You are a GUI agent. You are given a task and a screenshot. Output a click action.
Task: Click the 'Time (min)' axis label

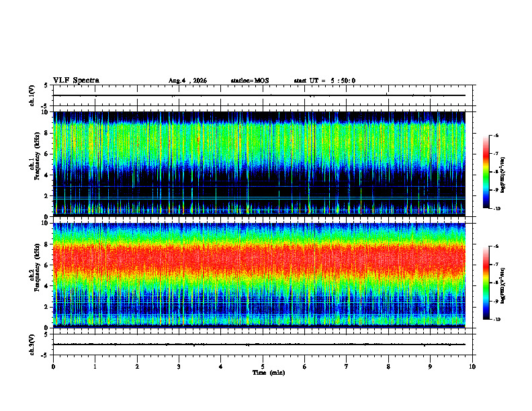(x=269, y=373)
